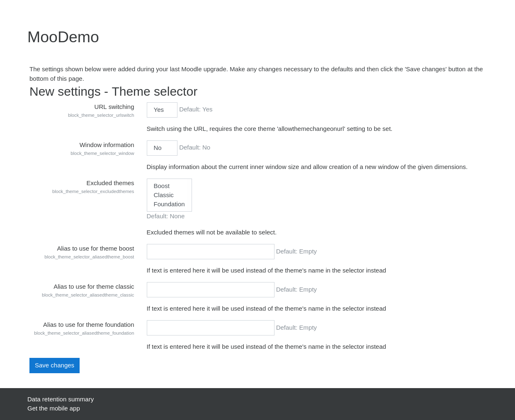The image size is (515, 420).
Task: Select Classic in Excluded themes list
Action: click(x=169, y=195)
